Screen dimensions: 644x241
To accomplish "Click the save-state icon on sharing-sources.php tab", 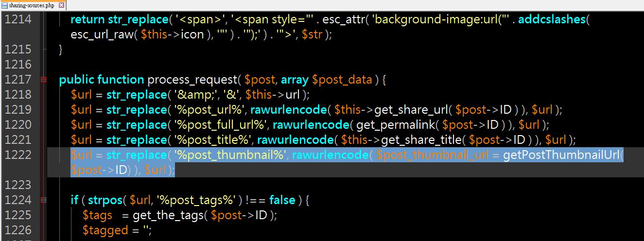I will (x=5, y=5).
